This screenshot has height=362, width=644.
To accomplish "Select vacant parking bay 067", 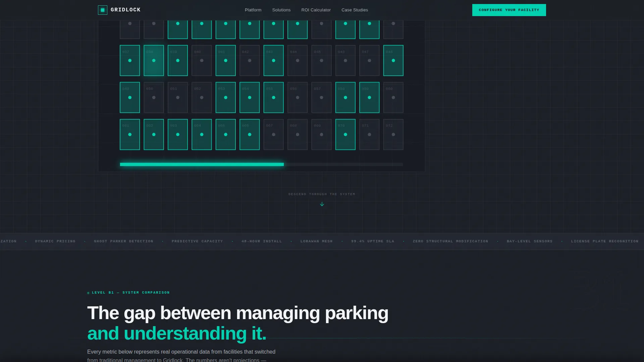I will pos(274,134).
